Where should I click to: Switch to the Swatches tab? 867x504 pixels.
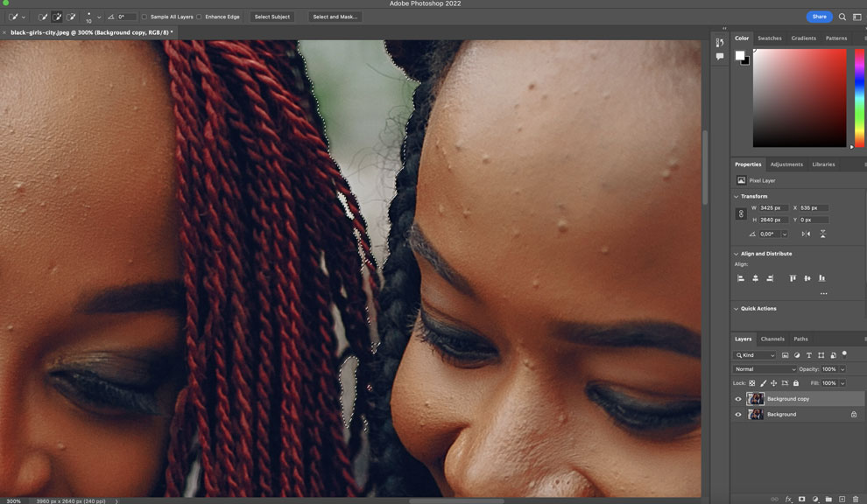[769, 38]
